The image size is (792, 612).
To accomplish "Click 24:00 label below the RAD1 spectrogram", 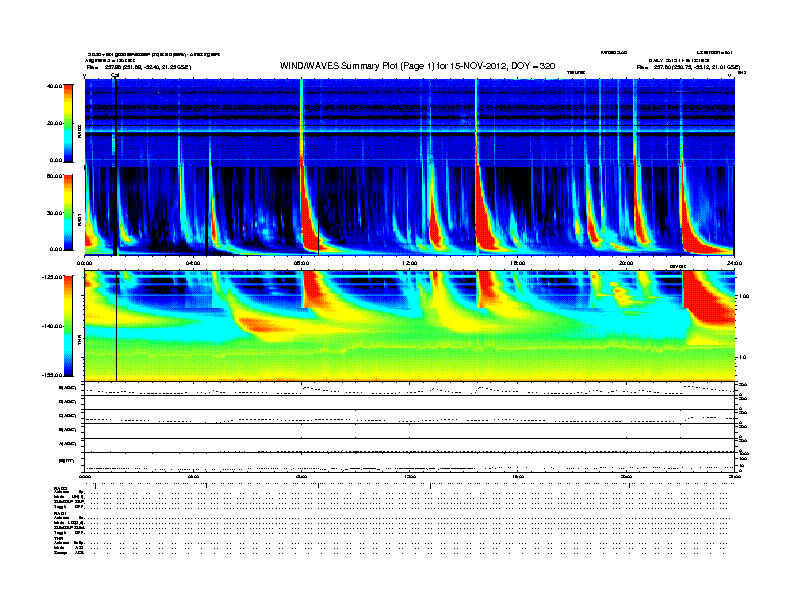I will (x=733, y=263).
